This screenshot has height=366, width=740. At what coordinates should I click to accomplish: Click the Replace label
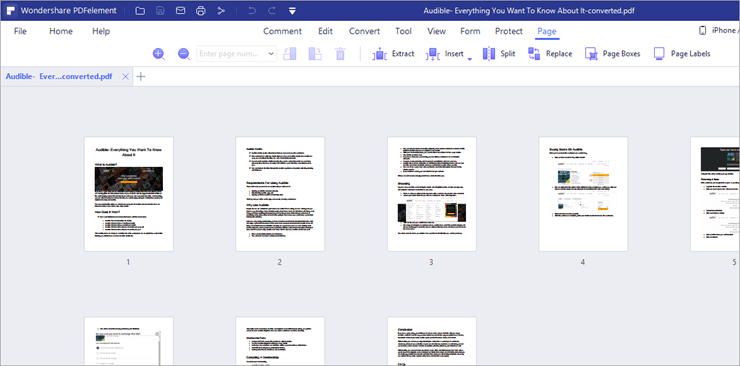(x=559, y=54)
